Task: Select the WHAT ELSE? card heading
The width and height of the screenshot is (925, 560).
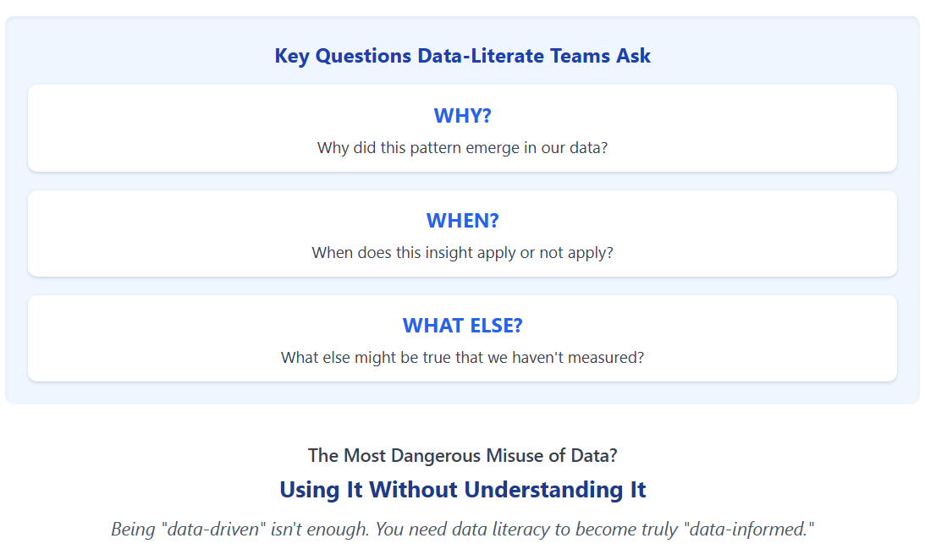Action: 462,326
